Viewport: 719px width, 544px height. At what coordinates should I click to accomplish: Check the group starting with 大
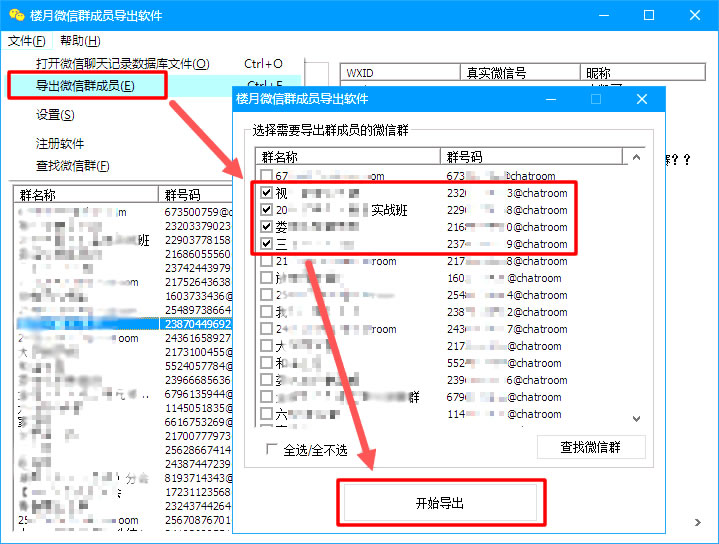(x=266, y=345)
